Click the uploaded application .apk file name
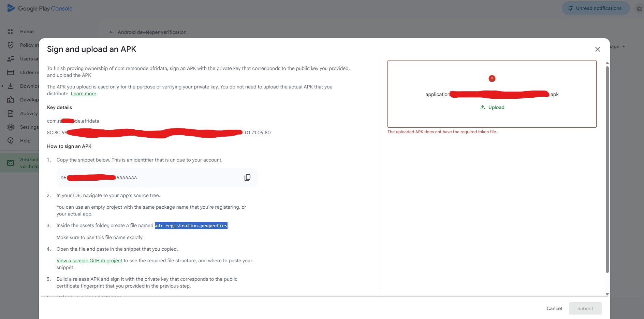Screen dimensions: 644x319 pyautogui.click(x=492, y=94)
